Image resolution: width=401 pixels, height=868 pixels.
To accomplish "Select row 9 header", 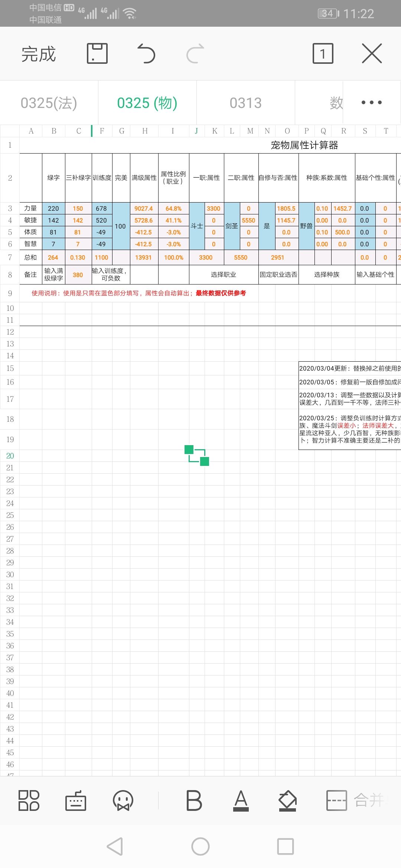I will pyautogui.click(x=10, y=293).
